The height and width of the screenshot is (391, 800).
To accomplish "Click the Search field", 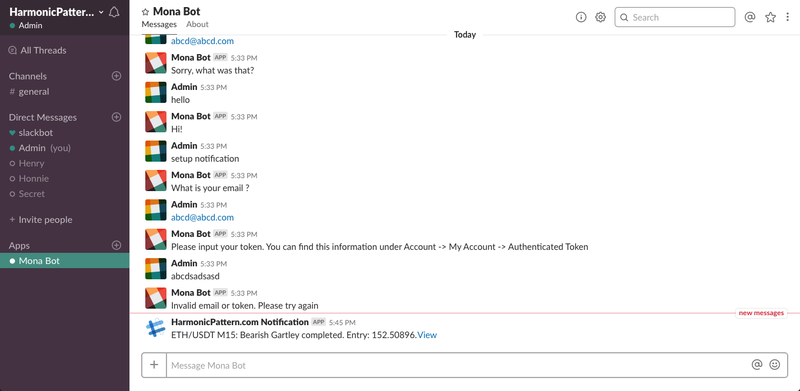I will [x=674, y=17].
